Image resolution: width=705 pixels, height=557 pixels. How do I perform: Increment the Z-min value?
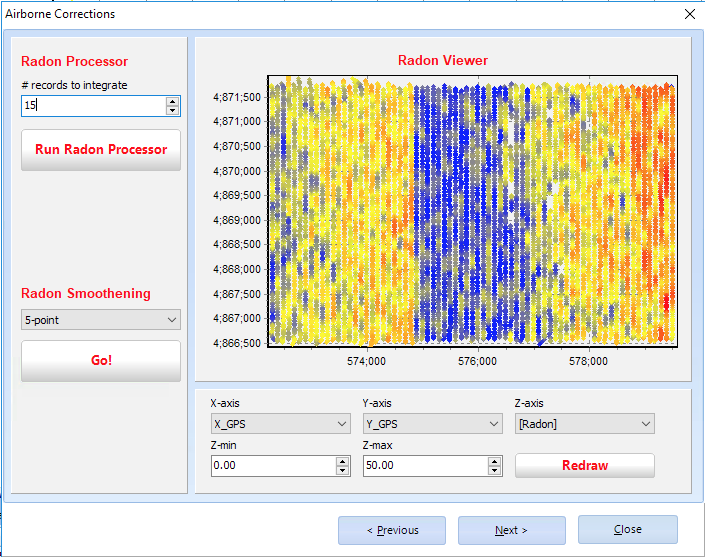click(x=343, y=461)
